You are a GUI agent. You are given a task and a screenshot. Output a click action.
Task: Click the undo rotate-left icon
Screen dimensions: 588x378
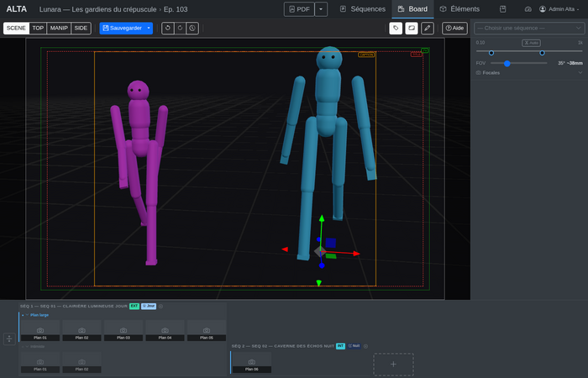click(x=168, y=28)
